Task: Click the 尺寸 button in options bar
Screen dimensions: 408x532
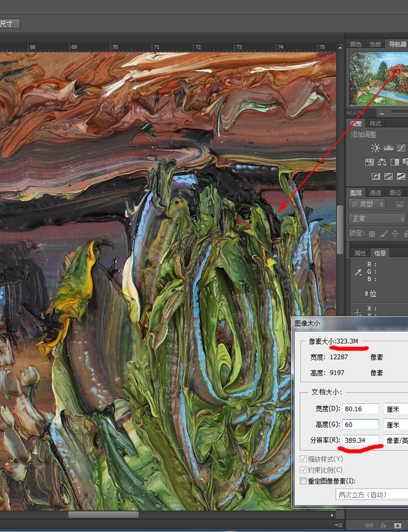Action: coord(10,24)
